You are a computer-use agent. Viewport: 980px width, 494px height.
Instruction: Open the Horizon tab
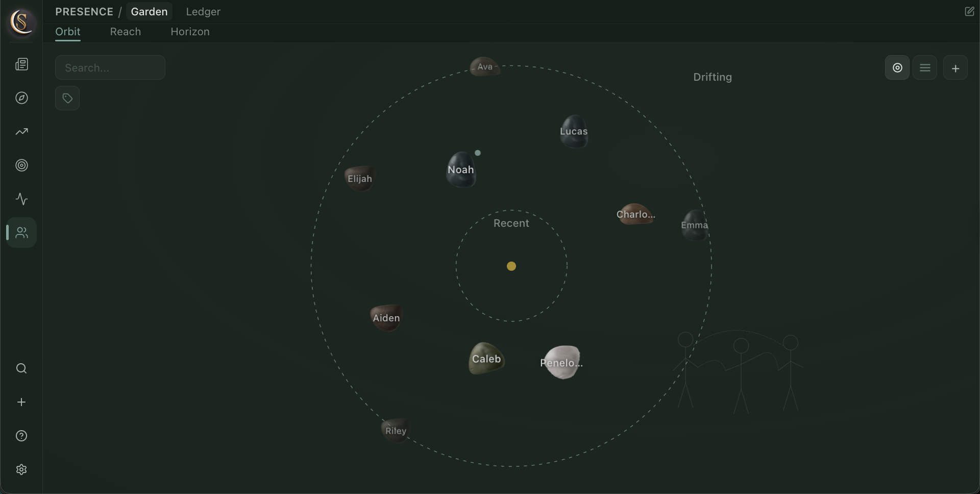(x=190, y=32)
